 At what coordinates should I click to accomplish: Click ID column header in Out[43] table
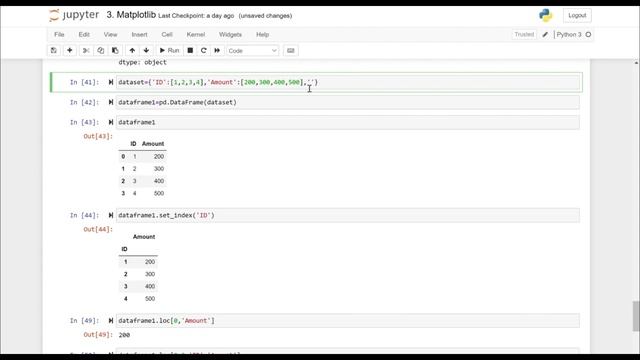click(x=133, y=144)
